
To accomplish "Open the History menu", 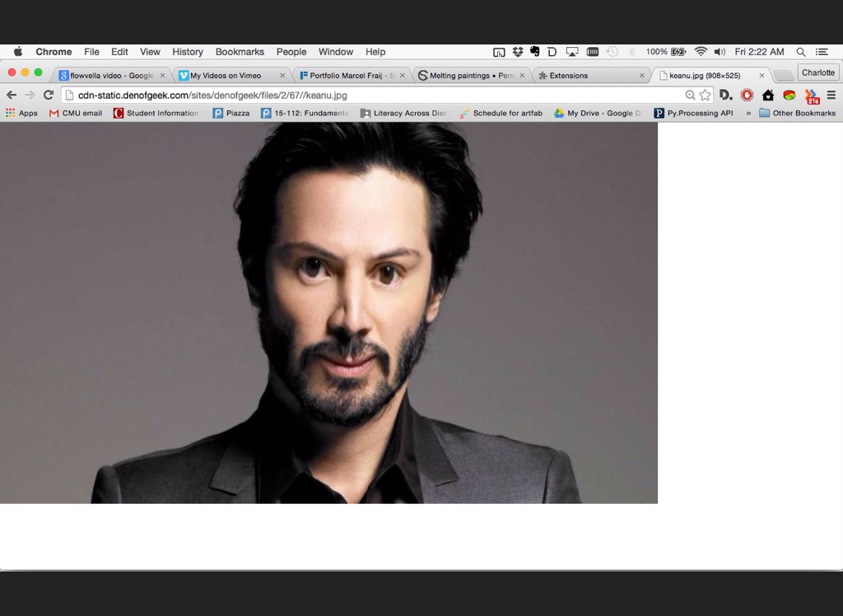I will (x=187, y=52).
